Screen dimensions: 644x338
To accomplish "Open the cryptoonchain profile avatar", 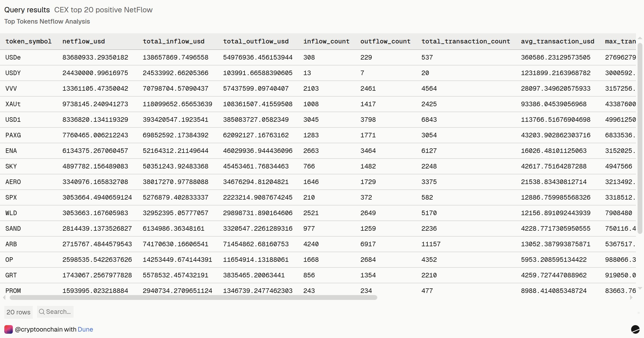I will click(9, 329).
